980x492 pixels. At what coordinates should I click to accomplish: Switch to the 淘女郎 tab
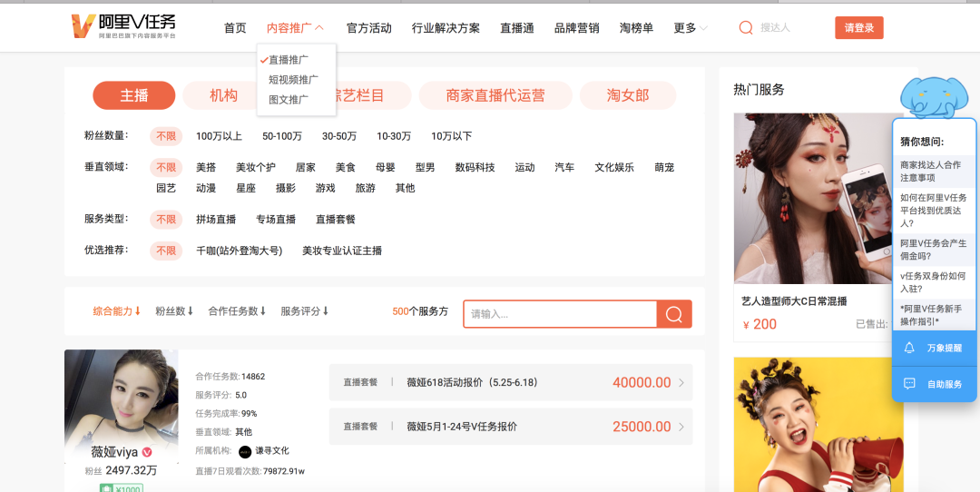628,95
